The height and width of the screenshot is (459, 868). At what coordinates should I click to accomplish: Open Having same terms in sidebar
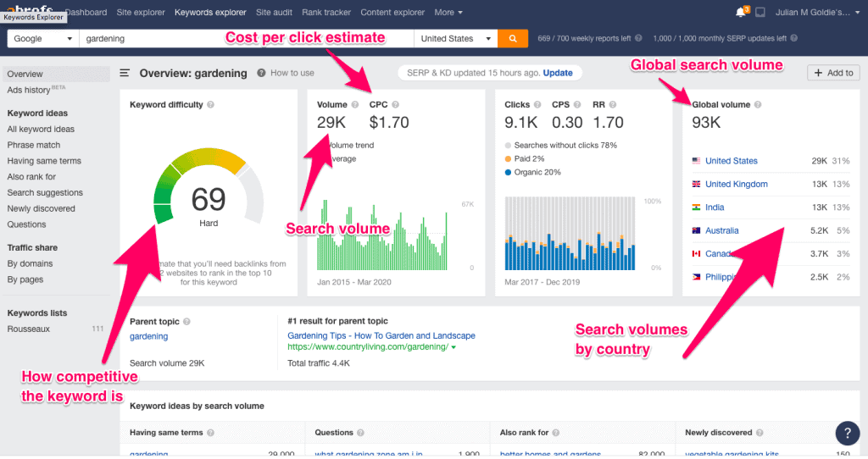coord(44,161)
